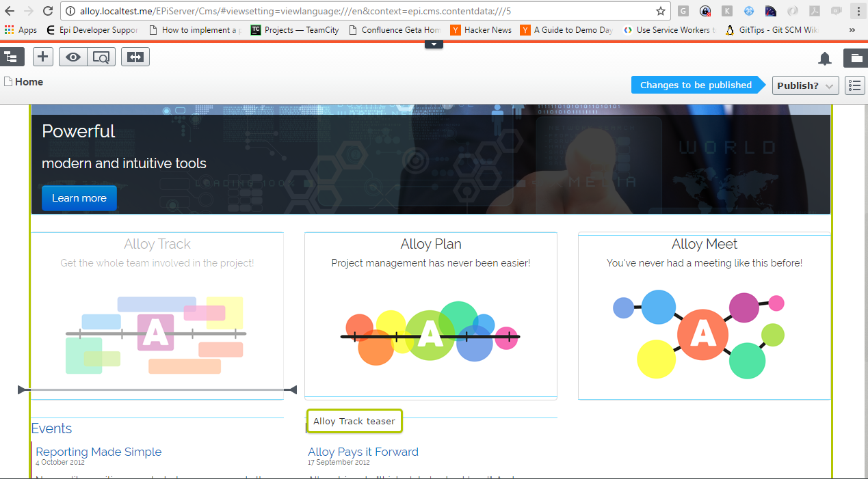Open the Epi Developer Support bookmark
This screenshot has width=868, height=479.
coord(92,30)
